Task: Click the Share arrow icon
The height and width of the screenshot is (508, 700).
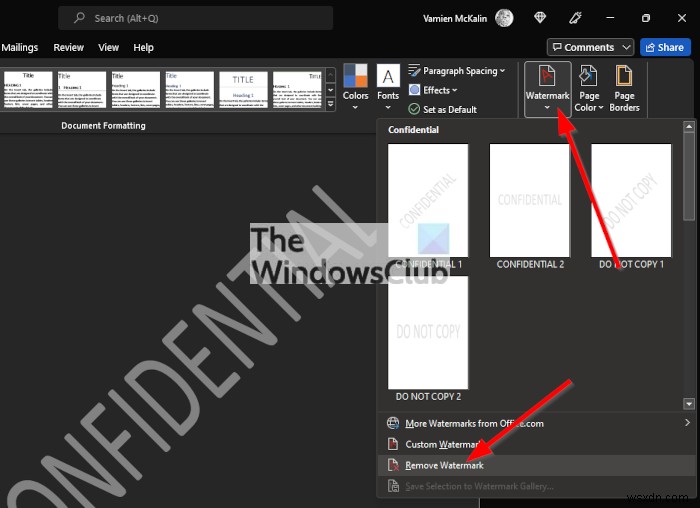Action: 650,47
